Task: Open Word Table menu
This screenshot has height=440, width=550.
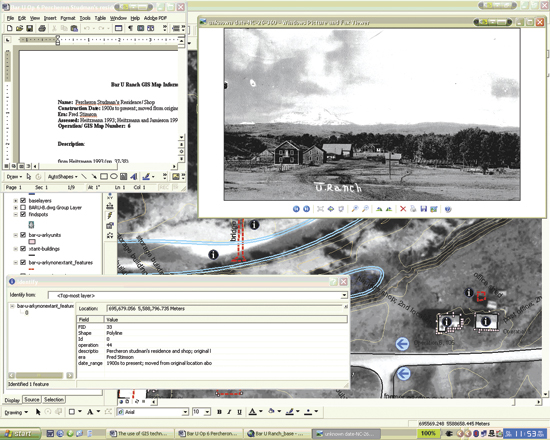Action: click(x=100, y=18)
